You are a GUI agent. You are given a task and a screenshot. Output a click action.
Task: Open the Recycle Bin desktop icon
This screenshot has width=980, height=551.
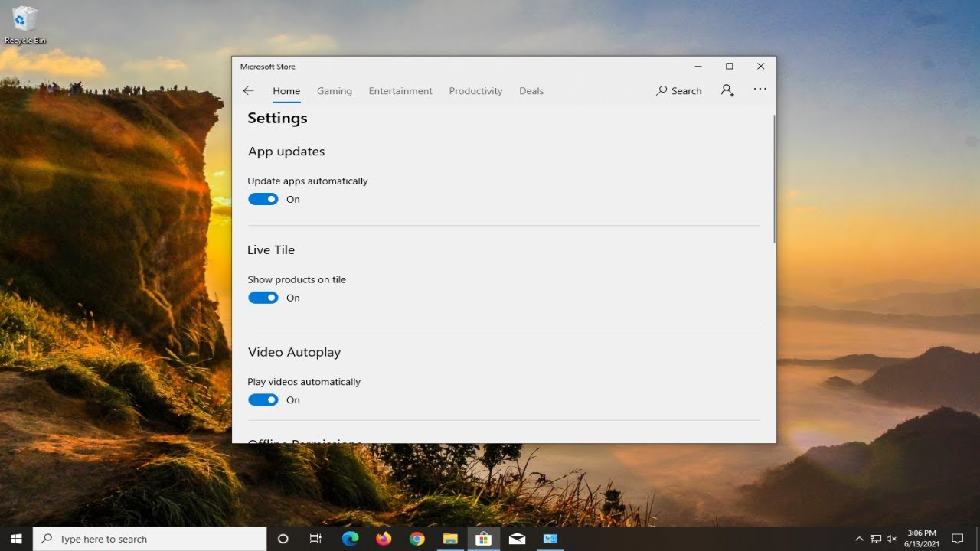coord(24,25)
